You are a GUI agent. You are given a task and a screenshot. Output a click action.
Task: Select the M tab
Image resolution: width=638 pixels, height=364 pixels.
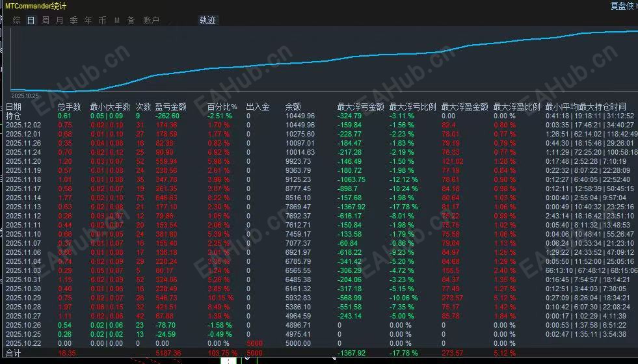(117, 20)
